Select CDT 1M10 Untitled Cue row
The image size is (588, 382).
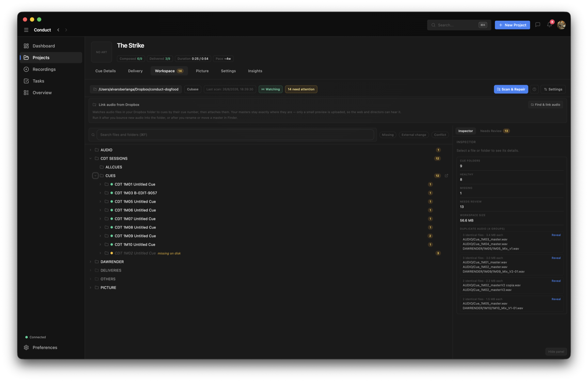click(269, 245)
